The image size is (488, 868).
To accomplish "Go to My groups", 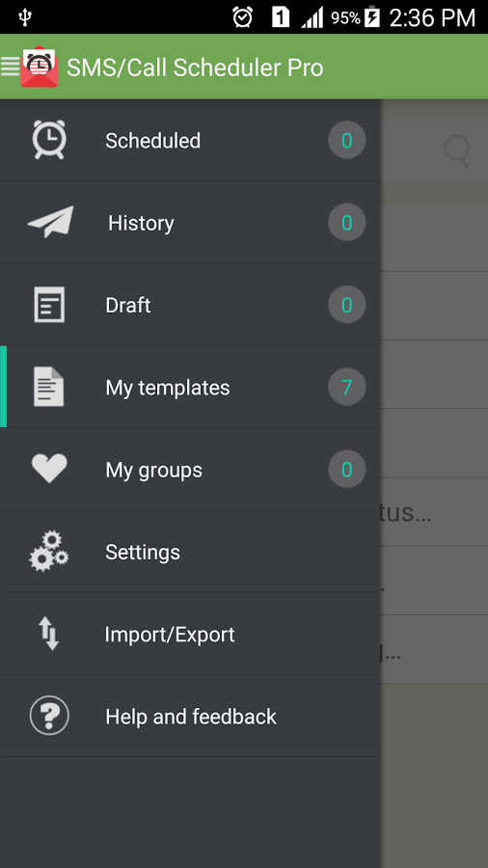I will (190, 469).
